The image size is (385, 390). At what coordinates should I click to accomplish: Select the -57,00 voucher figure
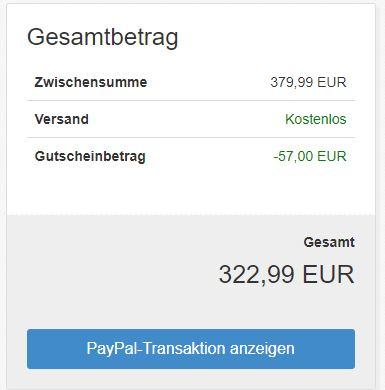click(293, 156)
